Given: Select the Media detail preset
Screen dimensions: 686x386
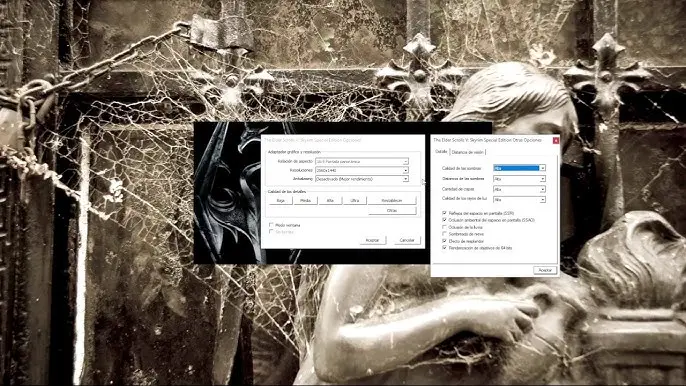Looking at the screenshot, I should pyautogui.click(x=305, y=200).
